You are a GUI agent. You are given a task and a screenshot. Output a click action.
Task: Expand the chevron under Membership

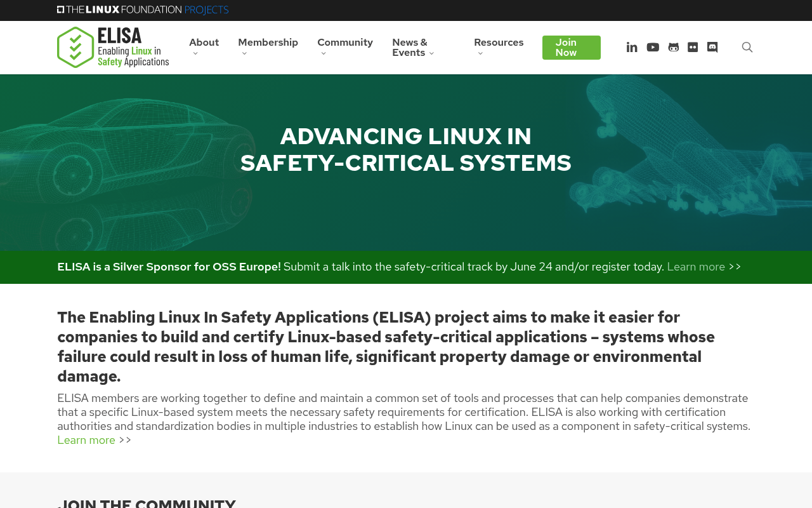click(x=244, y=53)
